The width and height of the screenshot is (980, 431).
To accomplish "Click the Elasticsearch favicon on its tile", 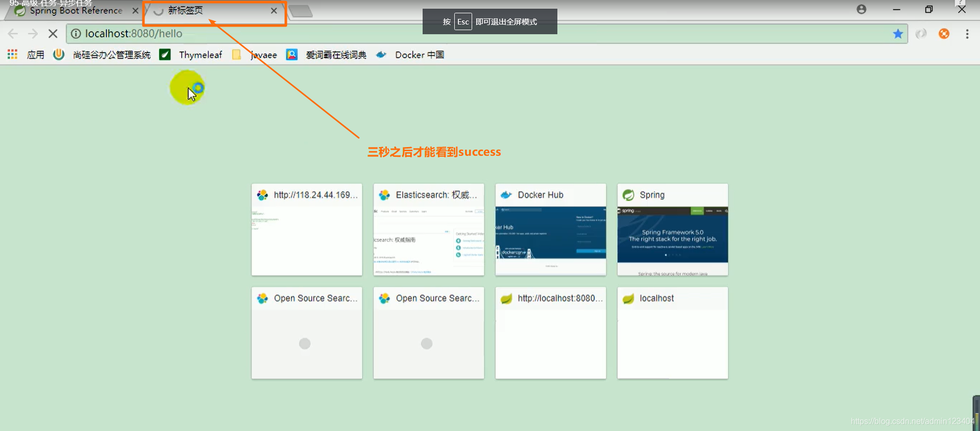I will click(x=384, y=195).
